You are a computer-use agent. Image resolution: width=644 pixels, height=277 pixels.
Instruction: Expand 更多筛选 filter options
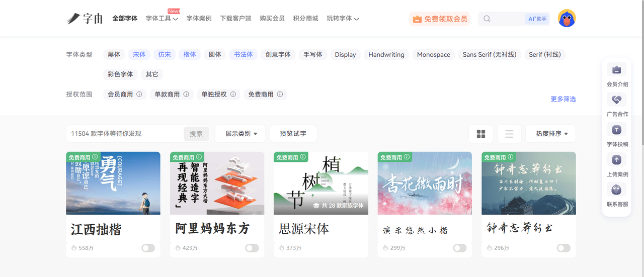click(563, 99)
